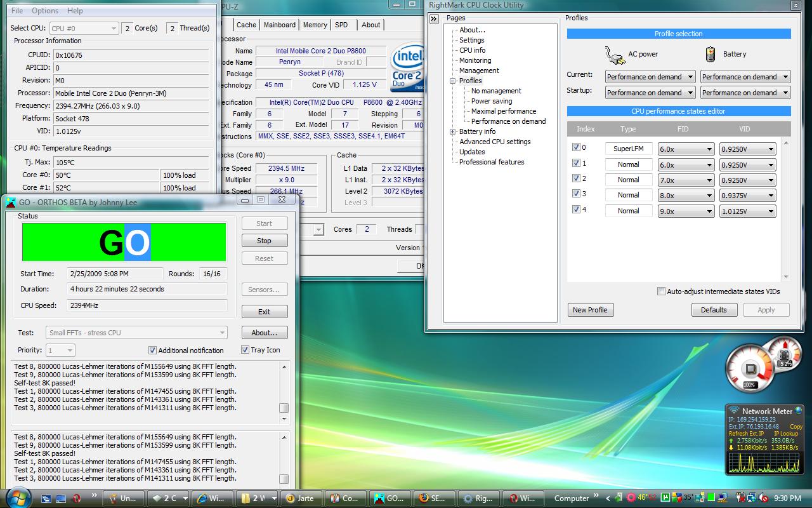Click the Intel Core 2 Duo logo in CPU-Z

(x=407, y=67)
